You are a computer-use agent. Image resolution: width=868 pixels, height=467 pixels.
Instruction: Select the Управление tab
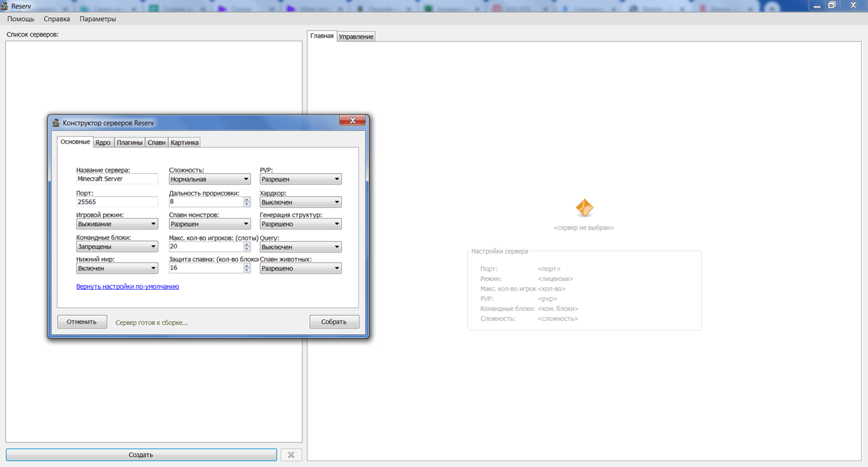click(x=356, y=36)
